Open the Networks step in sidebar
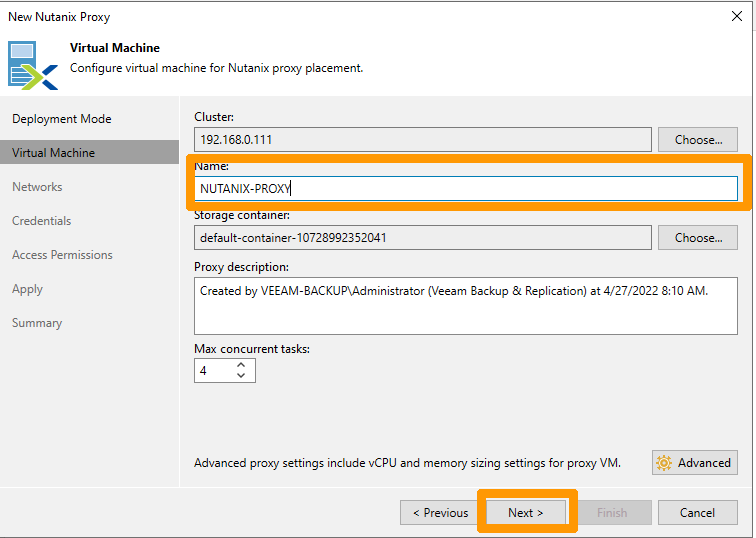Image resolution: width=756 pixels, height=538 pixels. click(x=37, y=187)
